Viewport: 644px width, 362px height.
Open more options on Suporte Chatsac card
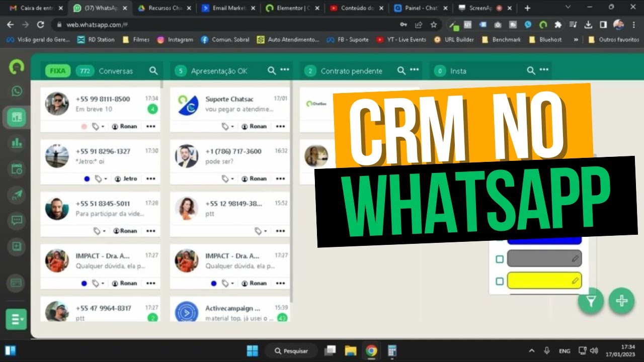[x=281, y=126]
